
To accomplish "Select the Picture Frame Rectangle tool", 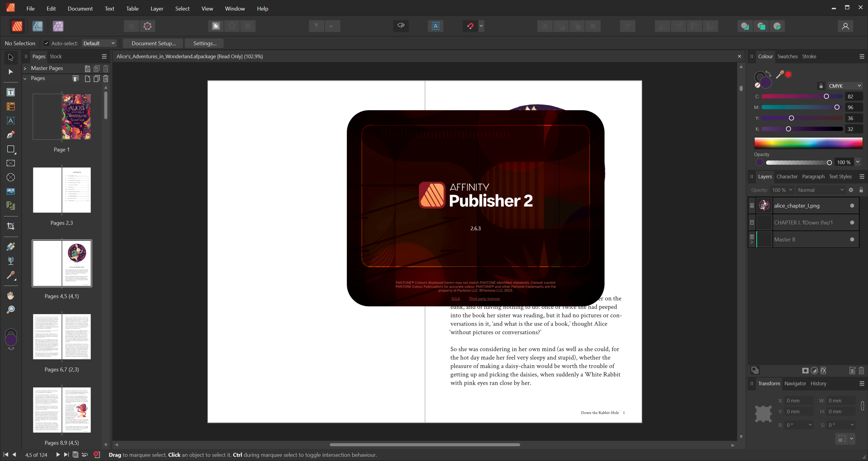I will 11,163.
